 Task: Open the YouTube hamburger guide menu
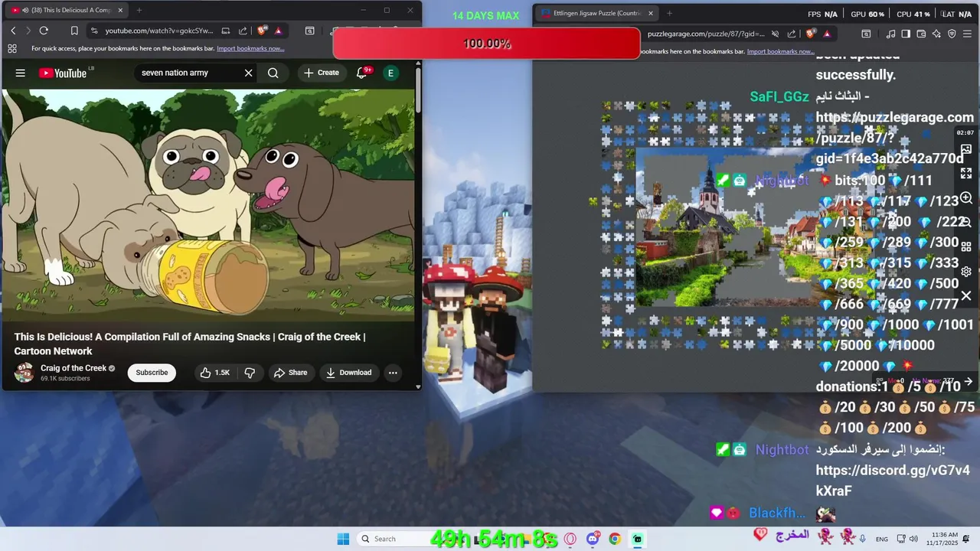click(21, 73)
